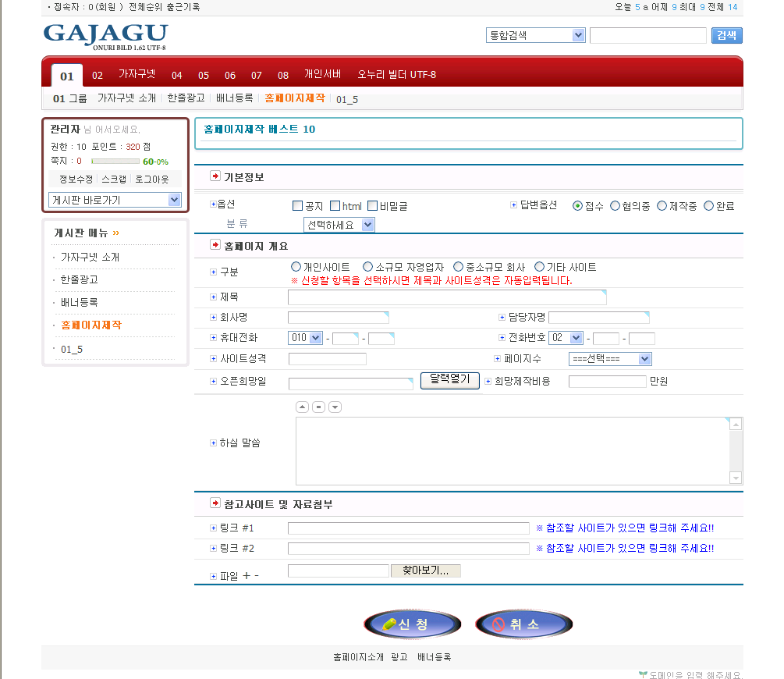
Task: Click the 제목 title input field
Action: tap(446, 297)
